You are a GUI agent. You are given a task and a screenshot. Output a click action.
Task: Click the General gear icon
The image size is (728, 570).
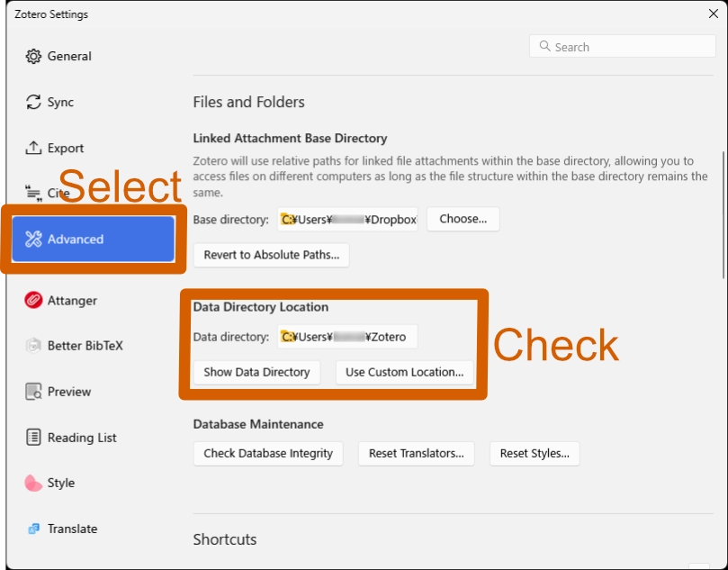[33, 56]
